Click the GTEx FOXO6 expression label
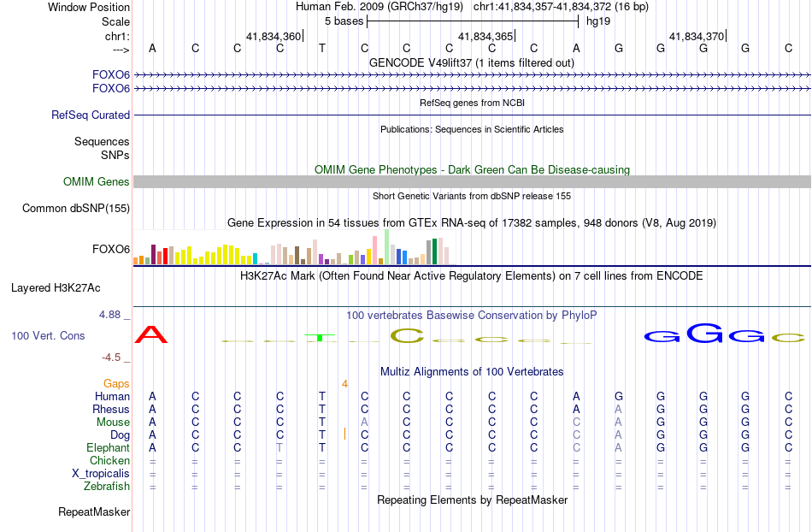The width and height of the screenshot is (812, 532). coord(111,249)
